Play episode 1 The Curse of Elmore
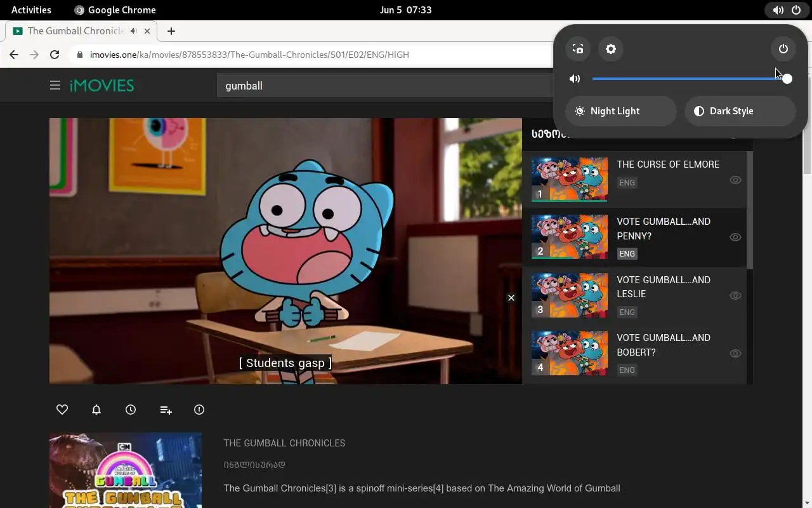 [634, 180]
